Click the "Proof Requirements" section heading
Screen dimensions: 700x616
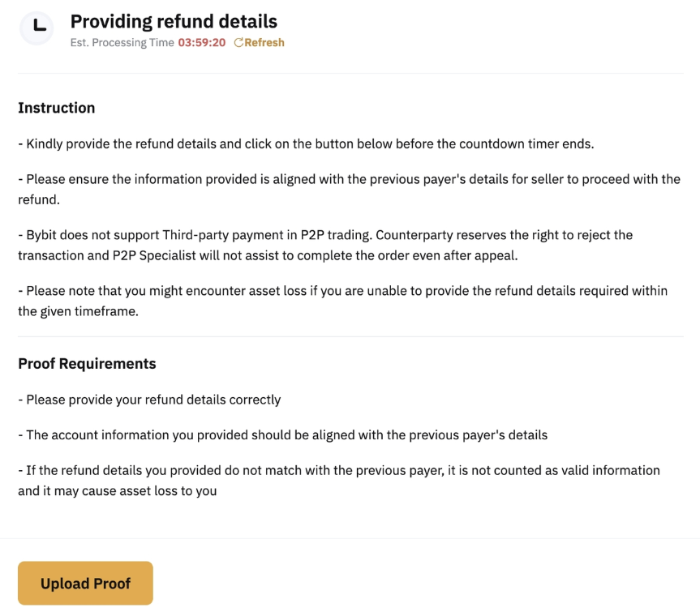[87, 363]
